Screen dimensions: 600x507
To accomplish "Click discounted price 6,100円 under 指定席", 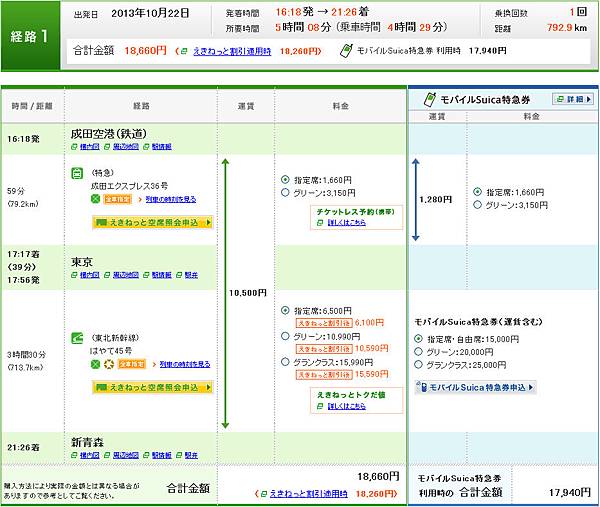I will click(369, 323).
